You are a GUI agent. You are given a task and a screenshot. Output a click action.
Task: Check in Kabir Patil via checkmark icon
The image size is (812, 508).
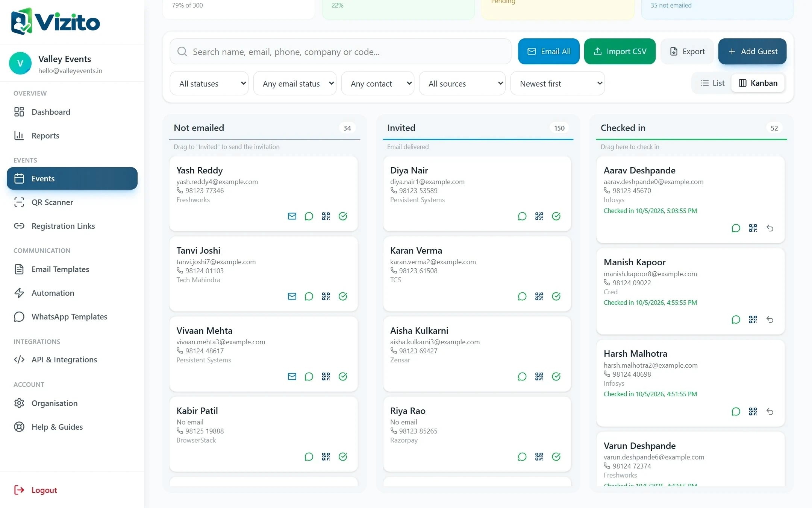(x=343, y=456)
